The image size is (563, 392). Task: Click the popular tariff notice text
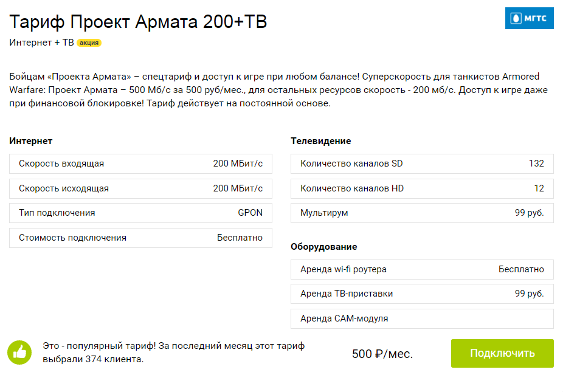(174, 352)
